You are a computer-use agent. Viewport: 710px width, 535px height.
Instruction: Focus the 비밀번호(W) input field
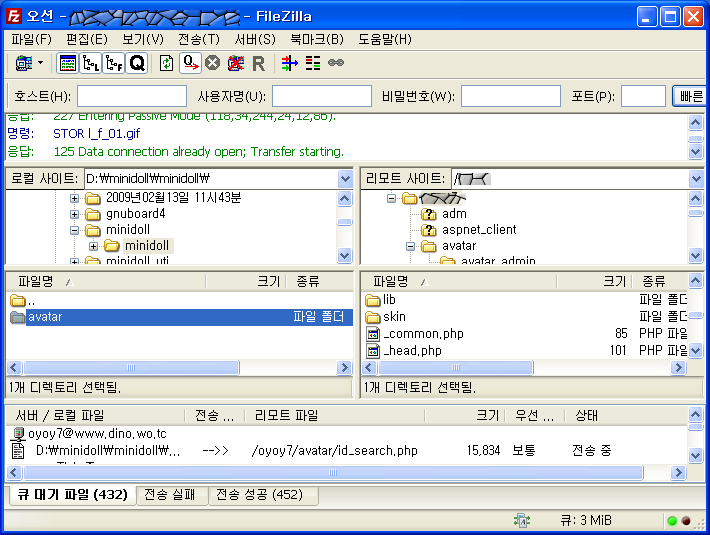511,96
